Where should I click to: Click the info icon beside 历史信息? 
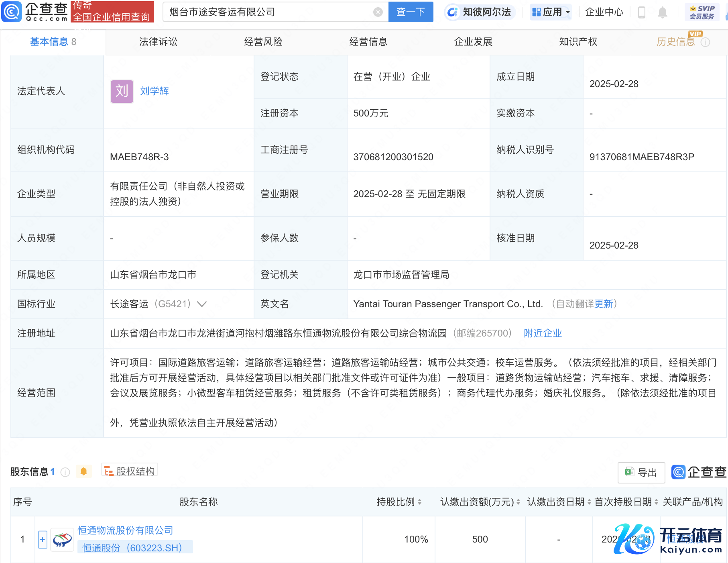pos(705,42)
